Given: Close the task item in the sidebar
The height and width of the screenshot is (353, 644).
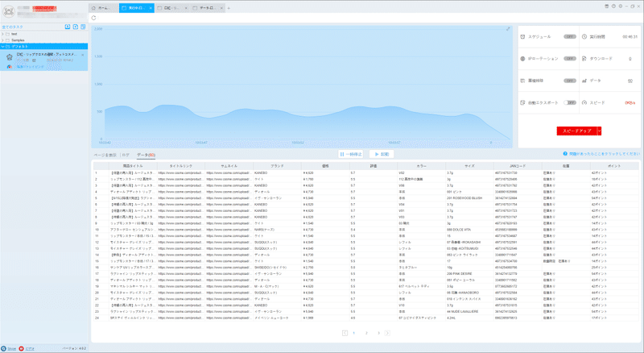Looking at the screenshot, I should point(83,55).
